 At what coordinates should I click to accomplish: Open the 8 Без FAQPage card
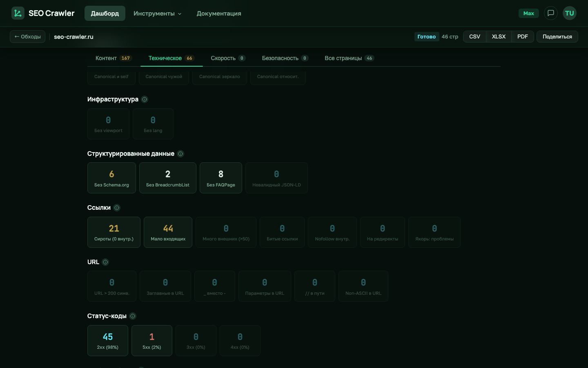coord(221,178)
